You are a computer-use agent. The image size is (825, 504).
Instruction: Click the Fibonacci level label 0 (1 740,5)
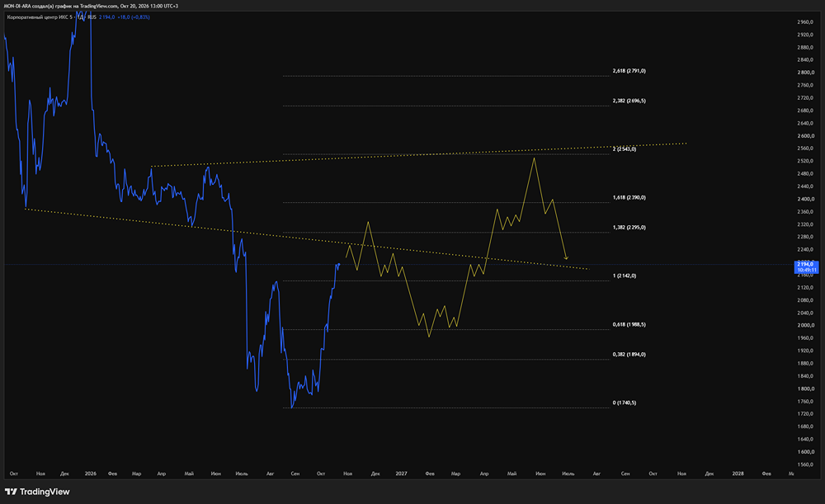pyautogui.click(x=625, y=403)
